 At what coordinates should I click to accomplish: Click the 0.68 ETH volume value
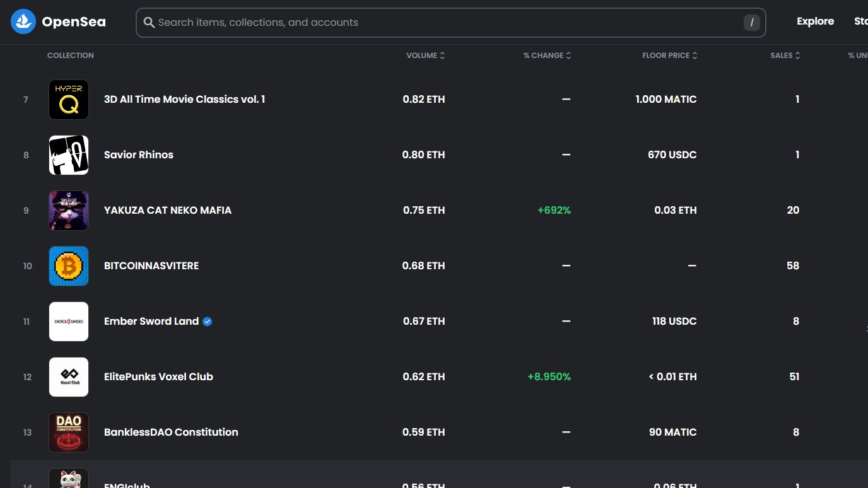pos(424,266)
